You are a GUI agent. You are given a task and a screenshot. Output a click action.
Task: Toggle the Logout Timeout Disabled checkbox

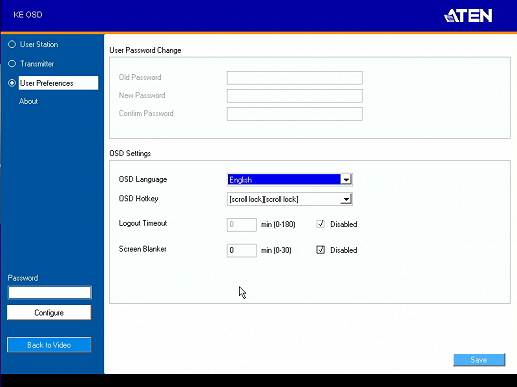point(320,224)
